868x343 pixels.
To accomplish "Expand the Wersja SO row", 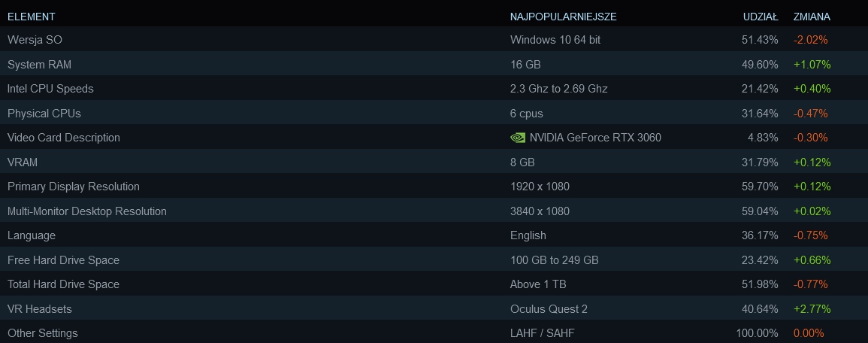I will click(35, 40).
